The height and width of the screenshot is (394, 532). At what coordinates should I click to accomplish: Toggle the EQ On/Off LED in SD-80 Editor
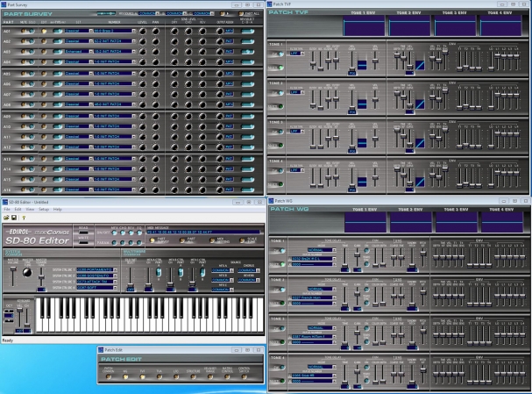point(139,233)
